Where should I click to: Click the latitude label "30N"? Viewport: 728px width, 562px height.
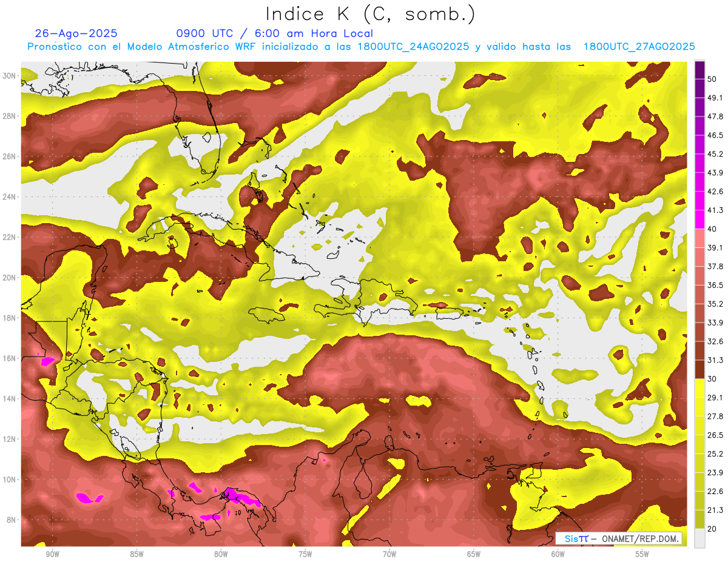click(x=9, y=76)
